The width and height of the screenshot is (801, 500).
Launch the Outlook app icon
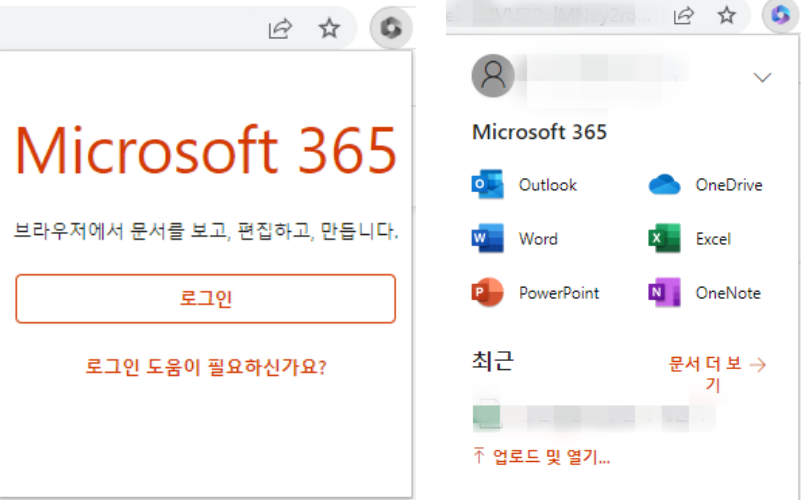[x=487, y=184]
